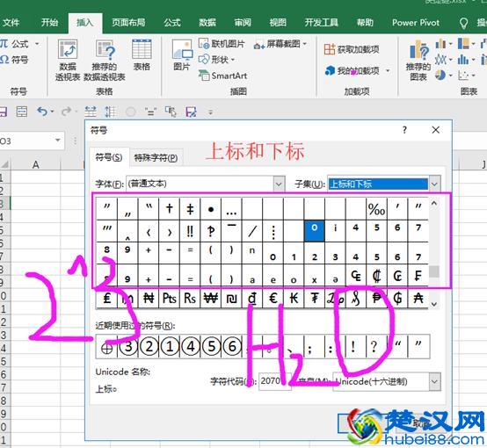This screenshot has height=448, width=487.
Task: Select the Pts peseta symbol
Action: pos(169,298)
